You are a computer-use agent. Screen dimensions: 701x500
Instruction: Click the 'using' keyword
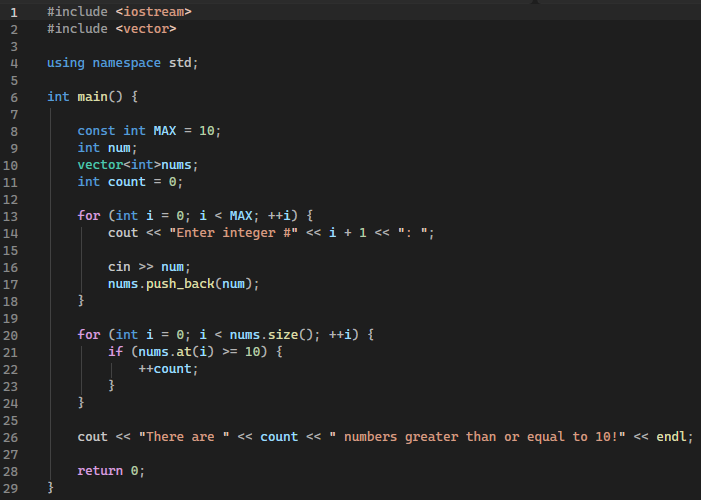(66, 63)
